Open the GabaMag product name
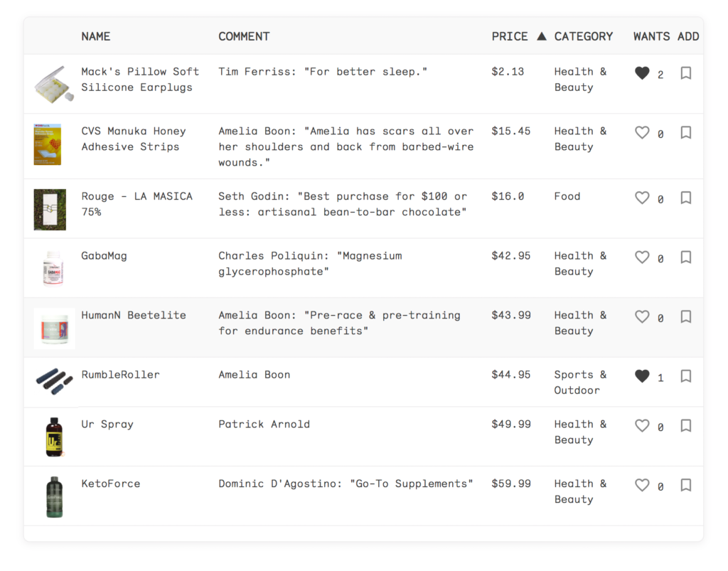The height and width of the screenshot is (571, 728). (104, 256)
